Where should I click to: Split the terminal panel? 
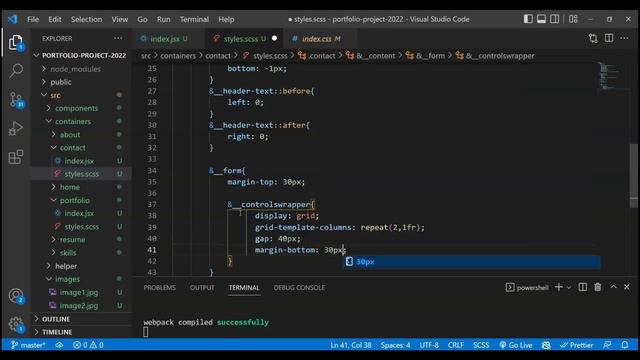(582, 287)
